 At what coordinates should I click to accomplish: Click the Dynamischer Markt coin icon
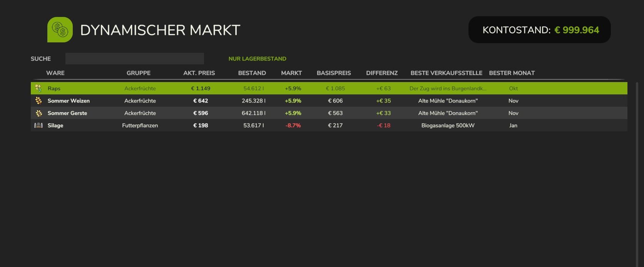click(60, 30)
